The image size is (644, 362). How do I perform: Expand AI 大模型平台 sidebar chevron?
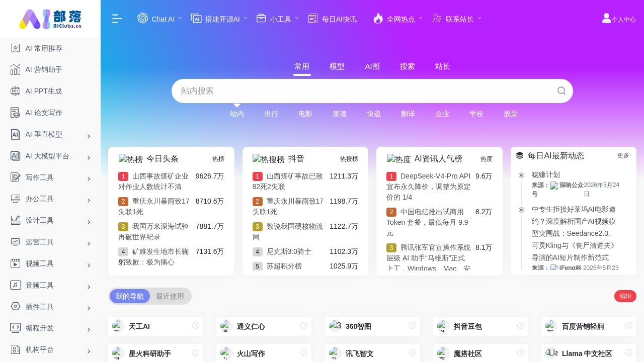[x=89, y=157]
